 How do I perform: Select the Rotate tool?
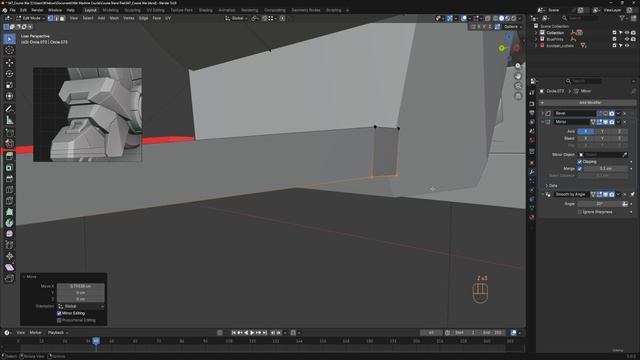tap(9, 74)
